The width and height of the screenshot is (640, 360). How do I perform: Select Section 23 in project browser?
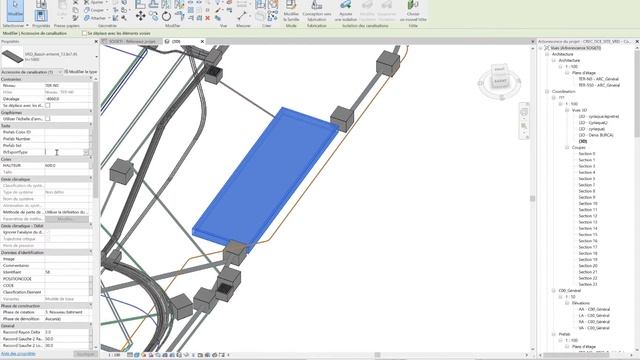[588, 284]
